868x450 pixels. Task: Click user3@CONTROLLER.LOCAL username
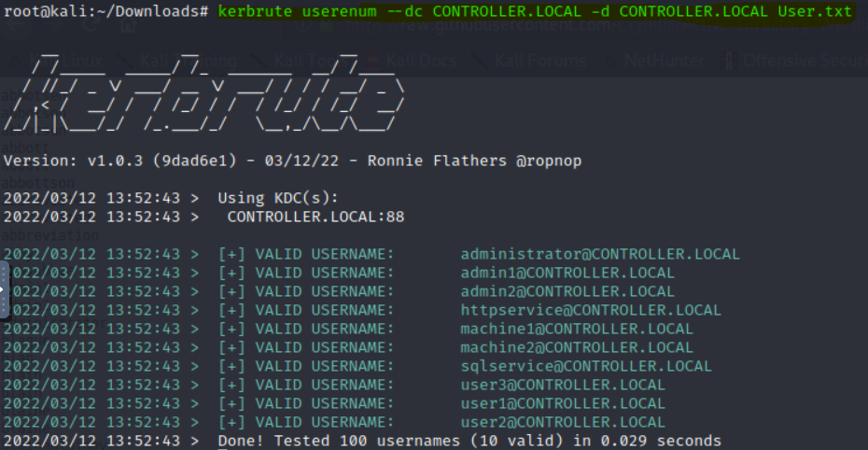[563, 385]
